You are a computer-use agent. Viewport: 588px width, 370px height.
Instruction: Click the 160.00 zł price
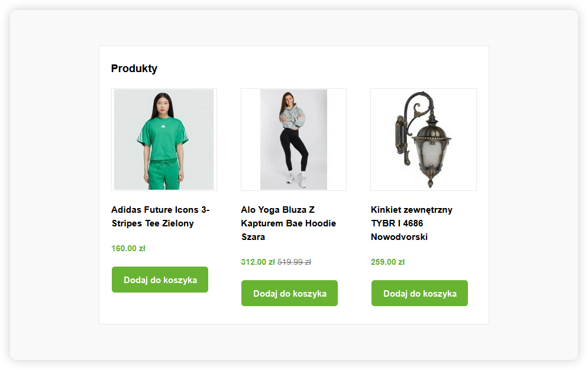[128, 248]
